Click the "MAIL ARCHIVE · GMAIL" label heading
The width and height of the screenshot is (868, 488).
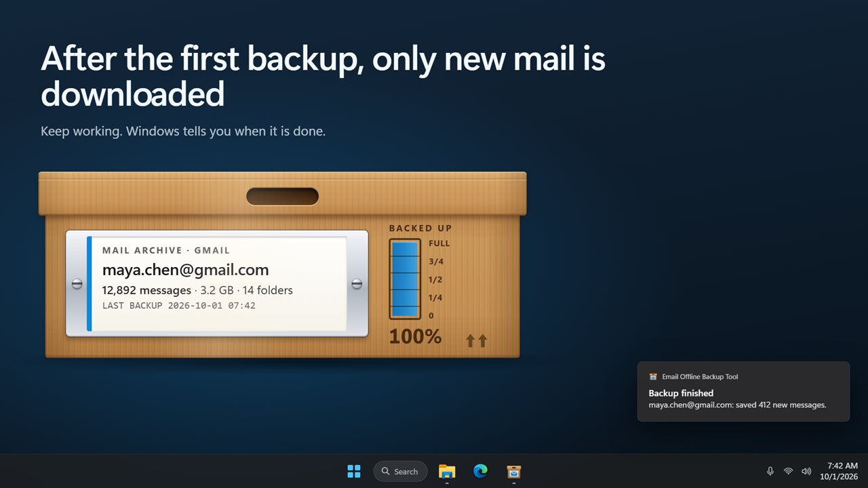(x=166, y=250)
